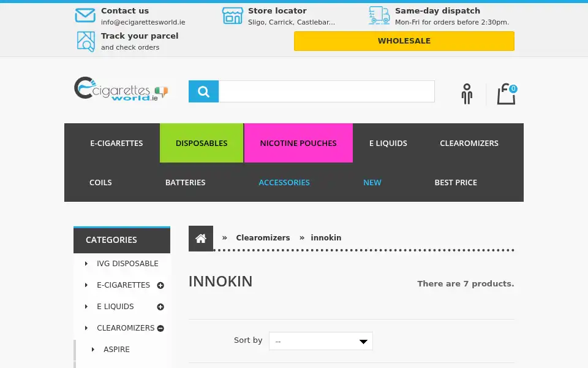Click the Contact us heading link
Viewport: 588px width, 368px height.
coord(125,11)
